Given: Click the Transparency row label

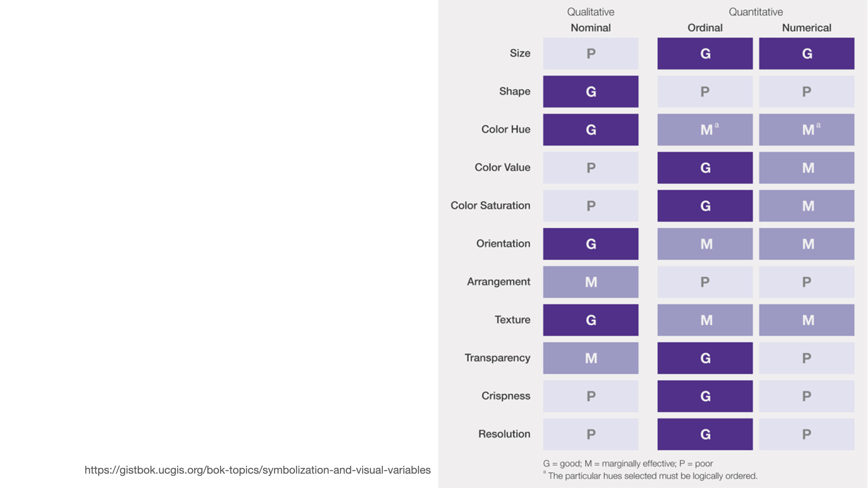Looking at the screenshot, I should 497,358.
